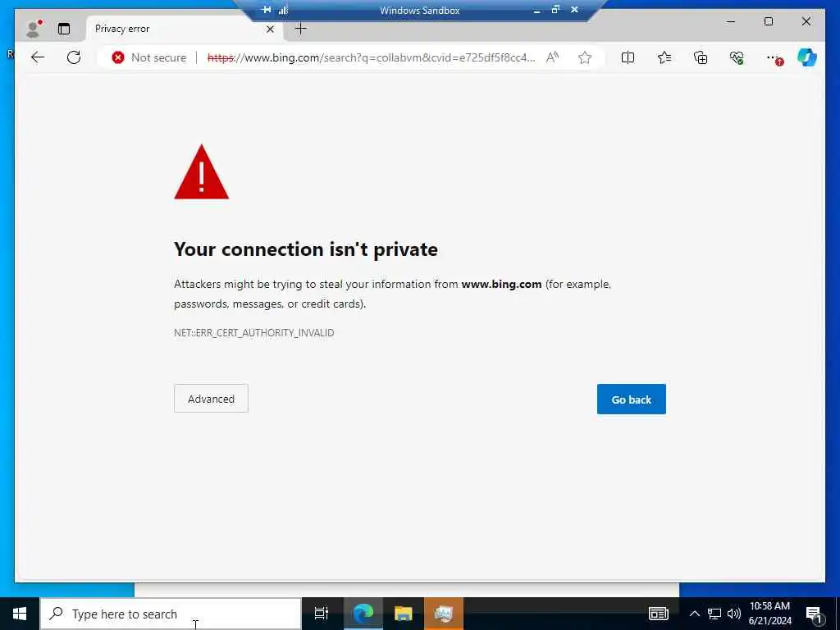Open the Windows Start menu
This screenshot has height=630, width=840.
coord(20,614)
